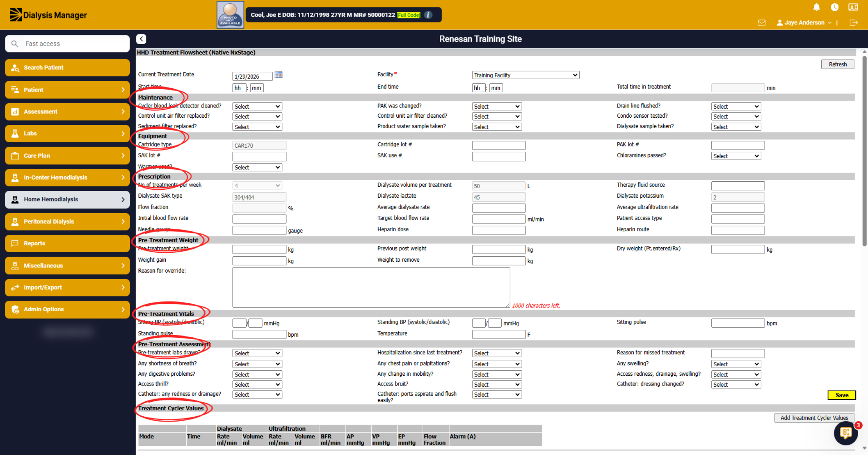Viewport: 868px width, 455px height.
Task: Collapse sidebar with back arrow
Action: [x=141, y=39]
